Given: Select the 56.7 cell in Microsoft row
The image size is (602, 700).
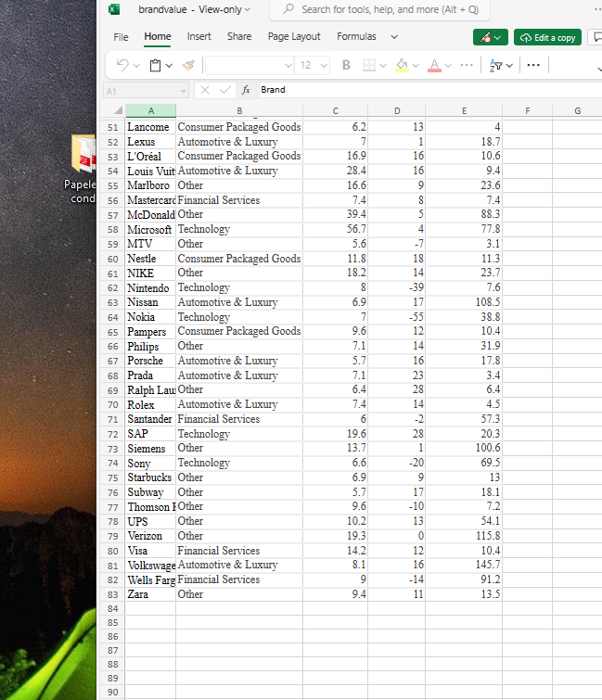Looking at the screenshot, I should pos(336,229).
